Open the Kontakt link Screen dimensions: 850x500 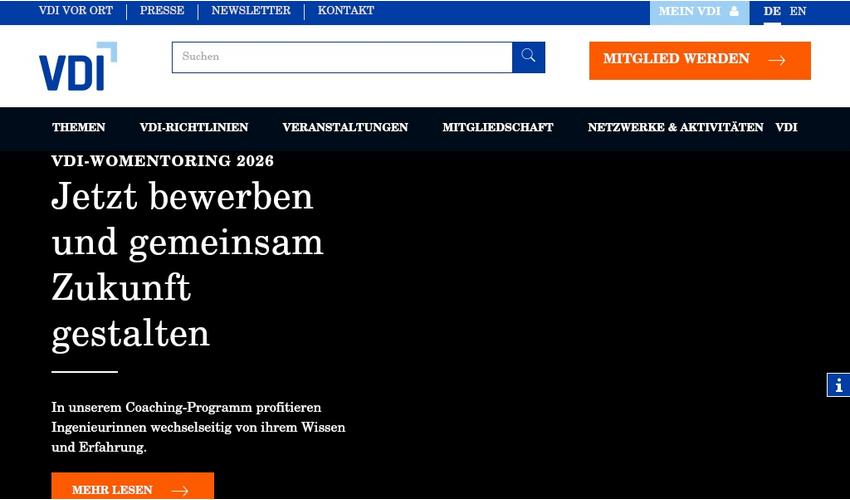346,11
